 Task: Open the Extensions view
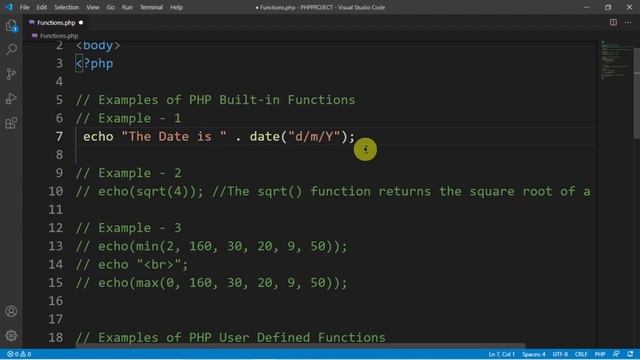(x=11, y=123)
